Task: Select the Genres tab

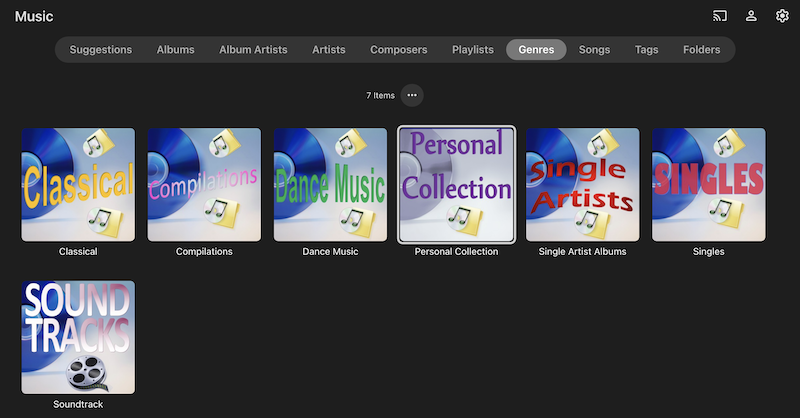Action: [x=536, y=50]
